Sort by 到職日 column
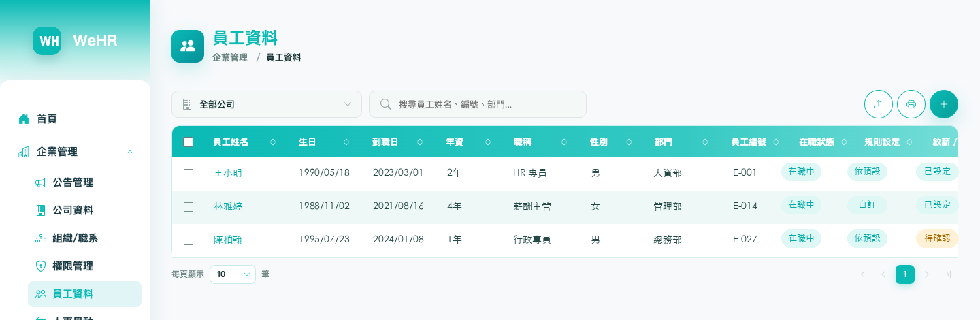This screenshot has height=320, width=980. point(421,142)
